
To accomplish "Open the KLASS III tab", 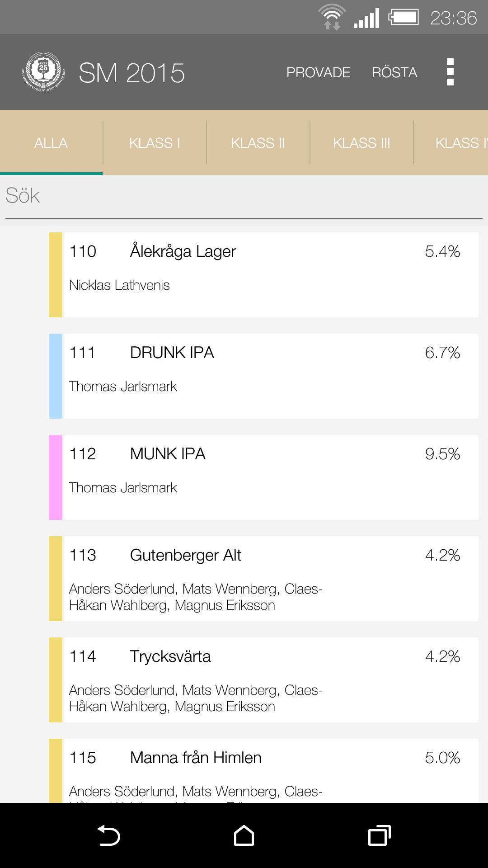I will tap(361, 143).
